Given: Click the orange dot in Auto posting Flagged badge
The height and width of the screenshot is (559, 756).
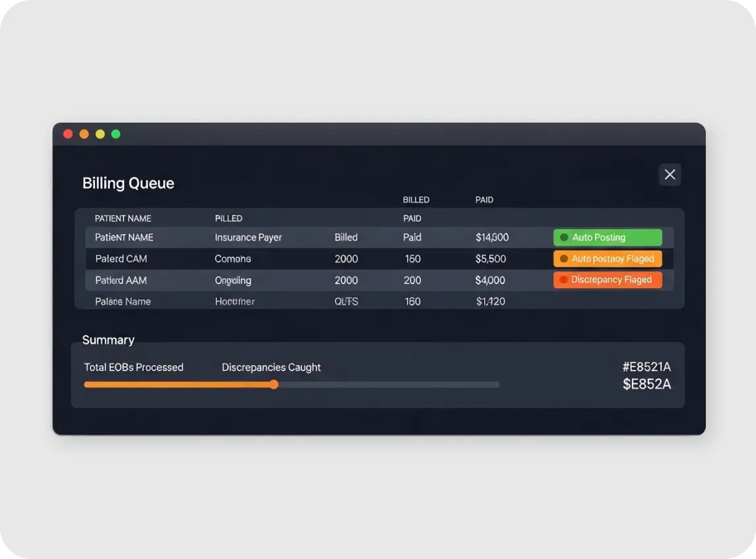Looking at the screenshot, I should tap(563, 258).
